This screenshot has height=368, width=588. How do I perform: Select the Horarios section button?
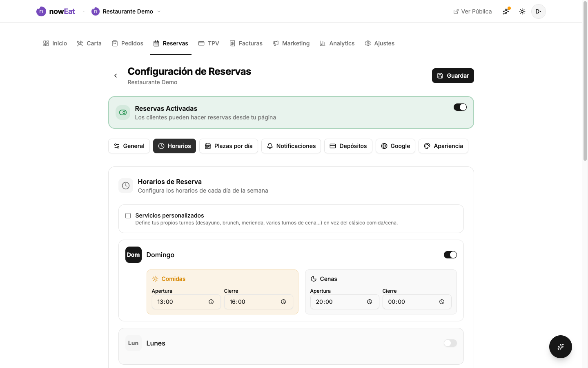coord(174,146)
